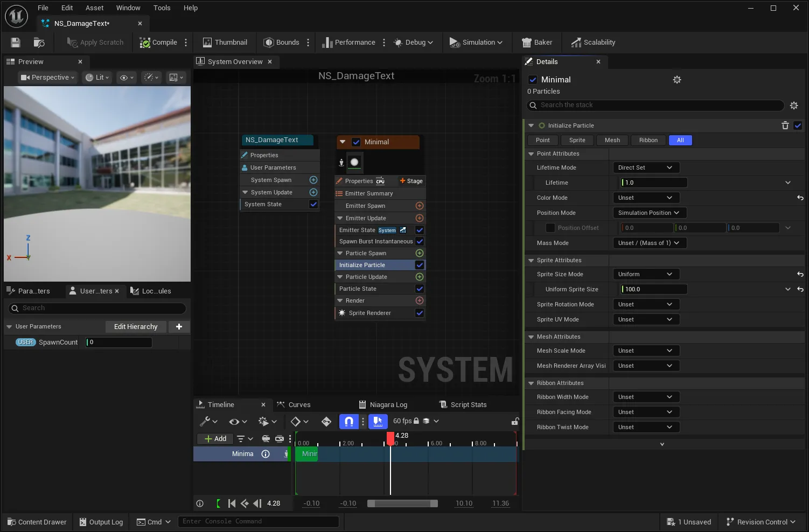The image size is (809, 532).
Task: Click the Thumbnail toolbar button
Action: click(x=225, y=43)
